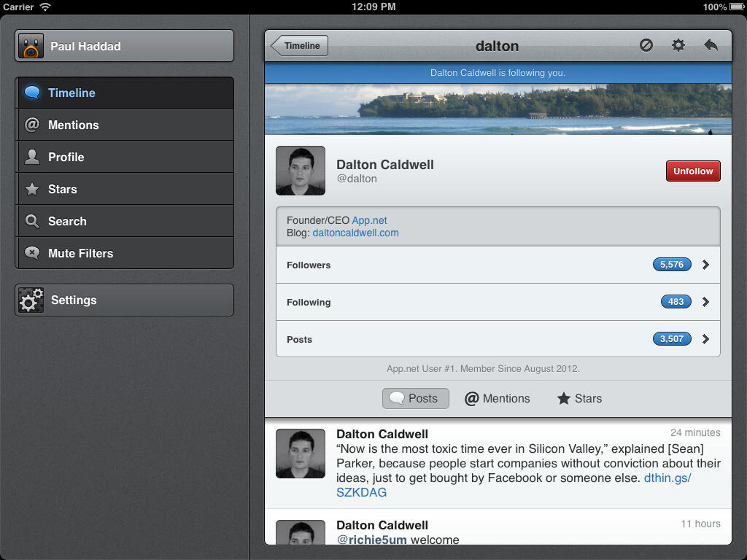Expand the Followers list chevron
Viewport: 747px width, 560px height.
tap(706, 265)
